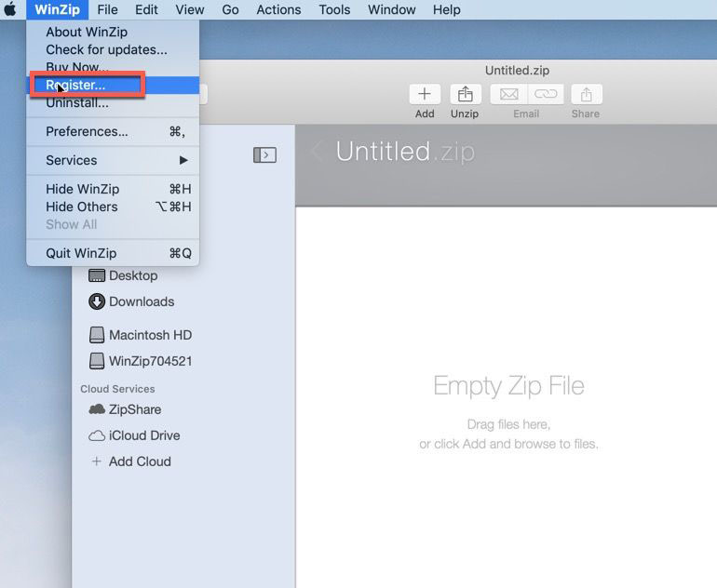Open ZipShare cloud service

point(125,409)
